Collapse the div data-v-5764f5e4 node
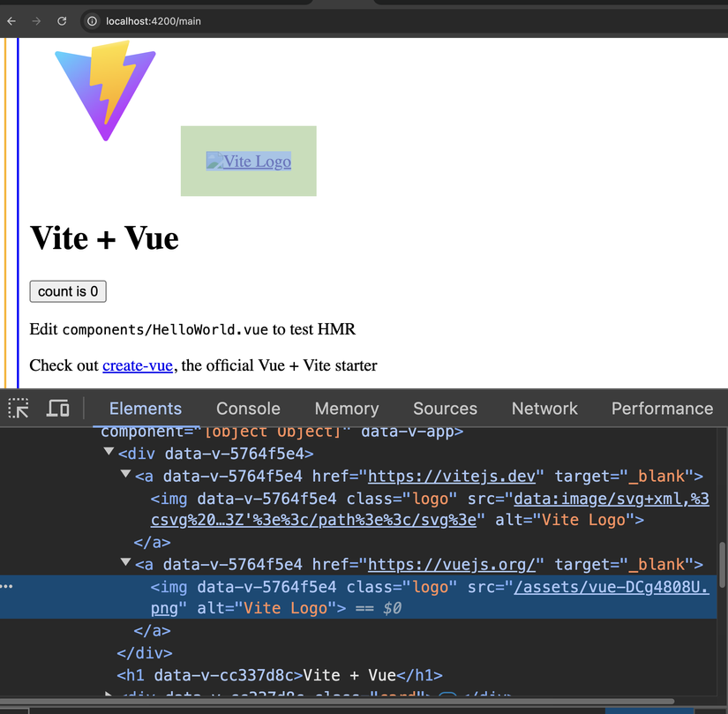The width and height of the screenshot is (728, 714). (109, 452)
